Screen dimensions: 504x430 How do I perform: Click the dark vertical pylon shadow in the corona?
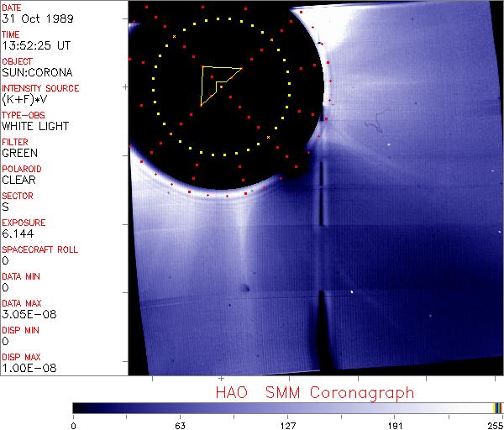pos(321,194)
